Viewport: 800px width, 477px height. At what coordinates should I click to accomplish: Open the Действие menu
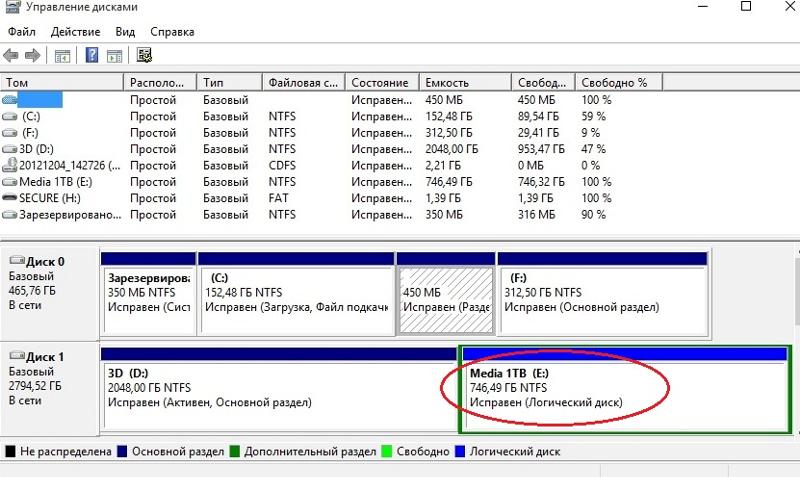click(76, 32)
